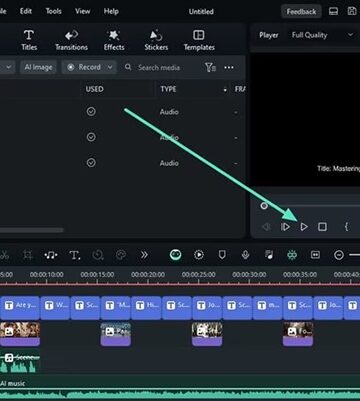Image resolution: width=360 pixels, height=401 pixels.
Task: Click the audio beat detection icon
Action: [x=51, y=255]
